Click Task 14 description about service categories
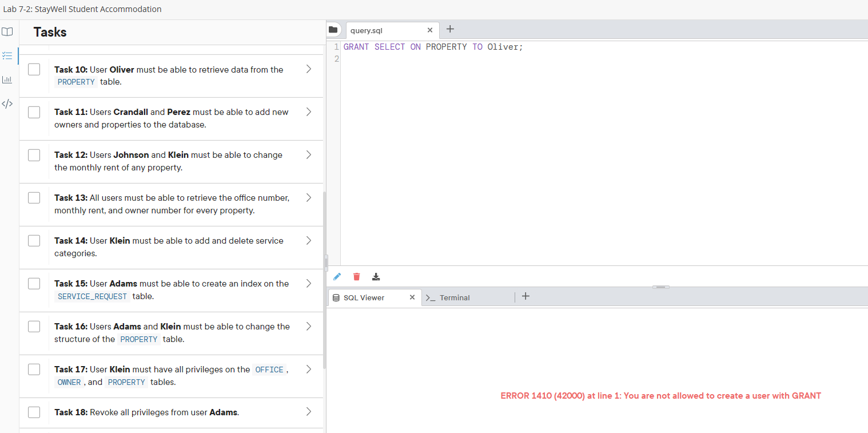The width and height of the screenshot is (868, 433). (x=169, y=247)
